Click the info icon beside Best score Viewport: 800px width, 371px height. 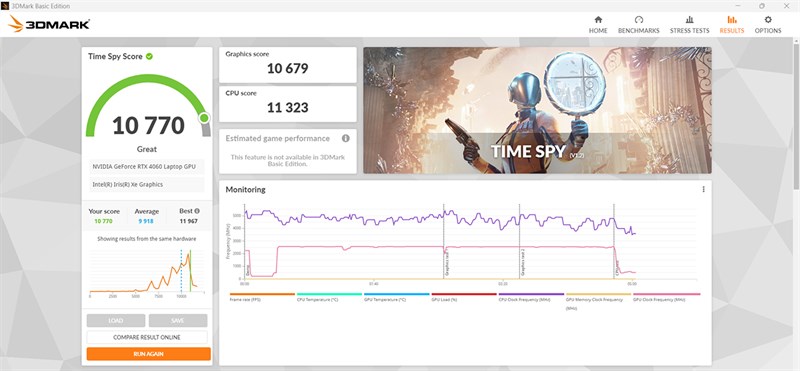197,211
